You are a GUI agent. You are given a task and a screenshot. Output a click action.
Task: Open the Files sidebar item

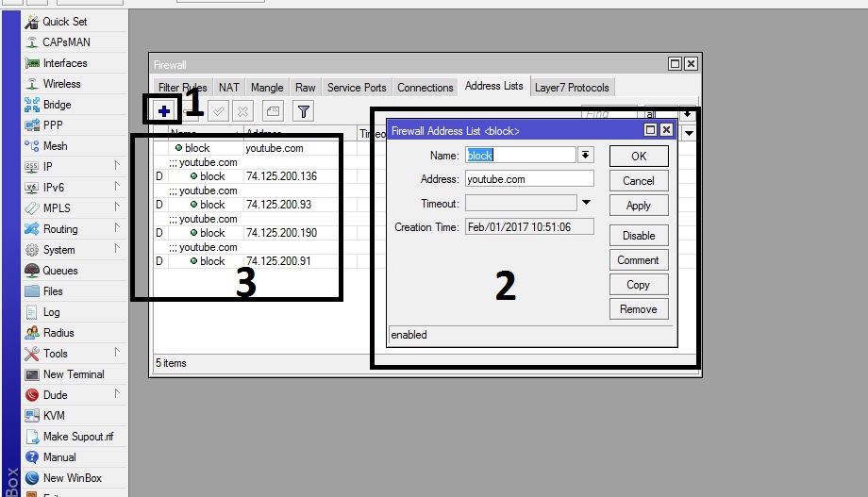coord(75,291)
